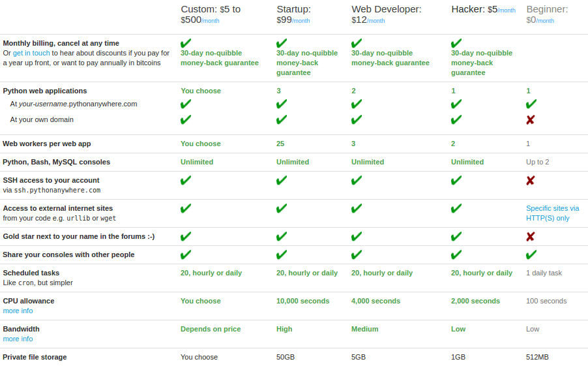The height and width of the screenshot is (370, 588).
Task: Click the red X for Beginner SSH access
Action: coord(530,181)
